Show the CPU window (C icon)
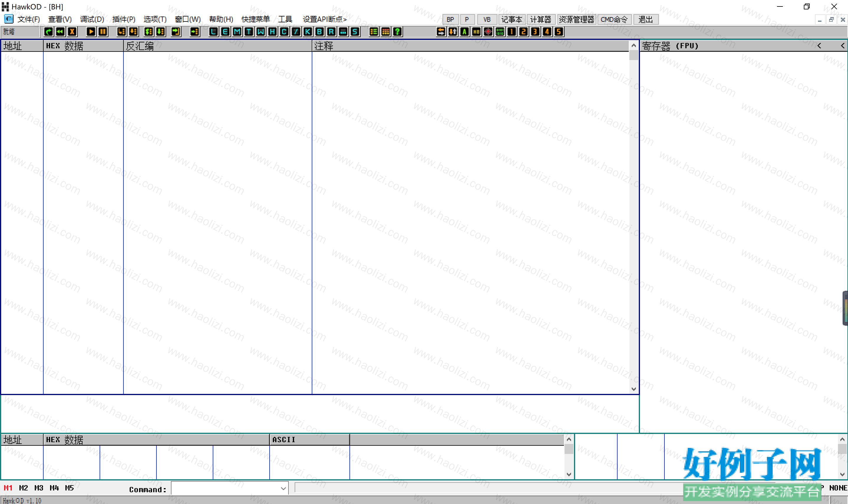The width and height of the screenshot is (848, 504). (284, 32)
